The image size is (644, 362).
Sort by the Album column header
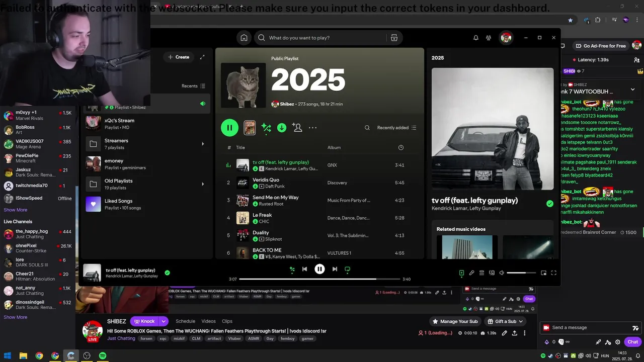334,148
